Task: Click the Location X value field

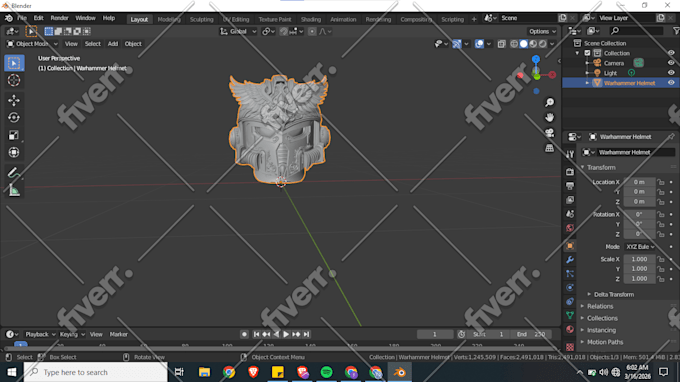Action: 639,182
